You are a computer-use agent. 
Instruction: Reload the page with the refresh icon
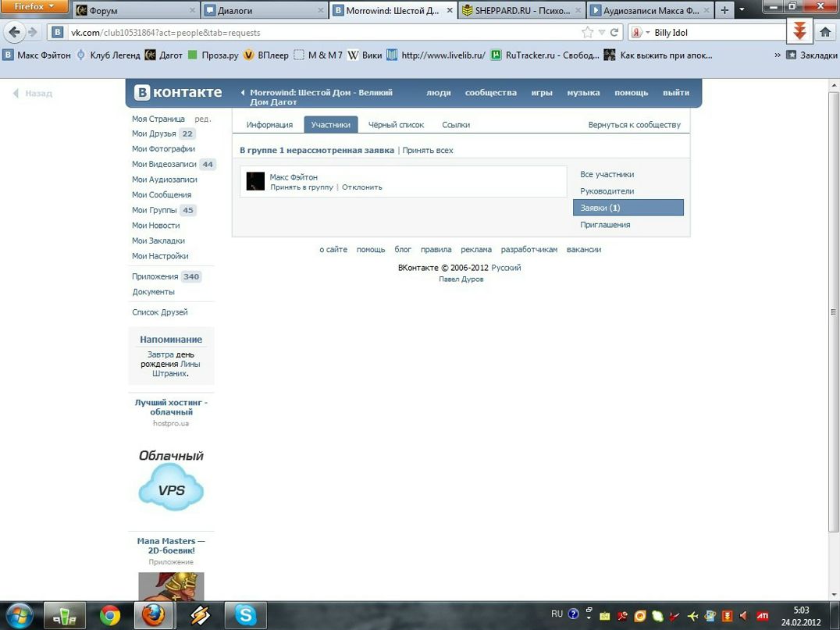614,33
